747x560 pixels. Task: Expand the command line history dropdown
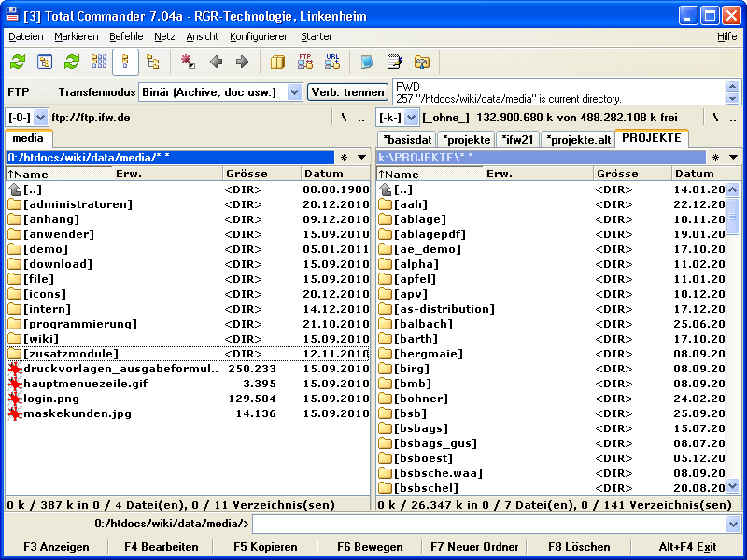tap(733, 525)
